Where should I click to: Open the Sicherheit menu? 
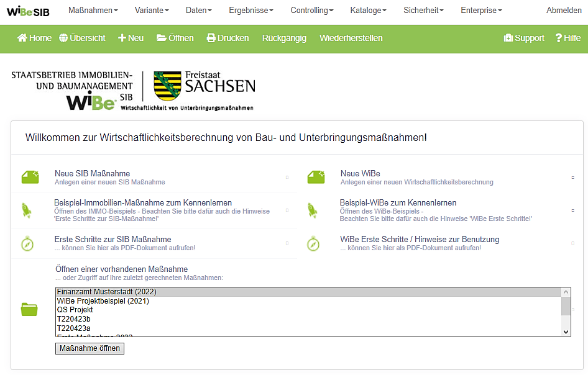[x=423, y=11]
